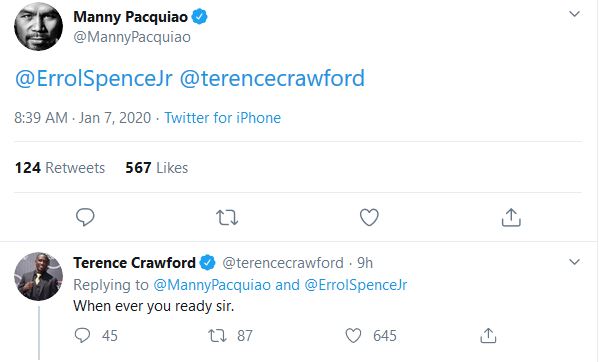Click the Terence Crawford display name
This screenshot has height=362, width=600.
(x=134, y=263)
